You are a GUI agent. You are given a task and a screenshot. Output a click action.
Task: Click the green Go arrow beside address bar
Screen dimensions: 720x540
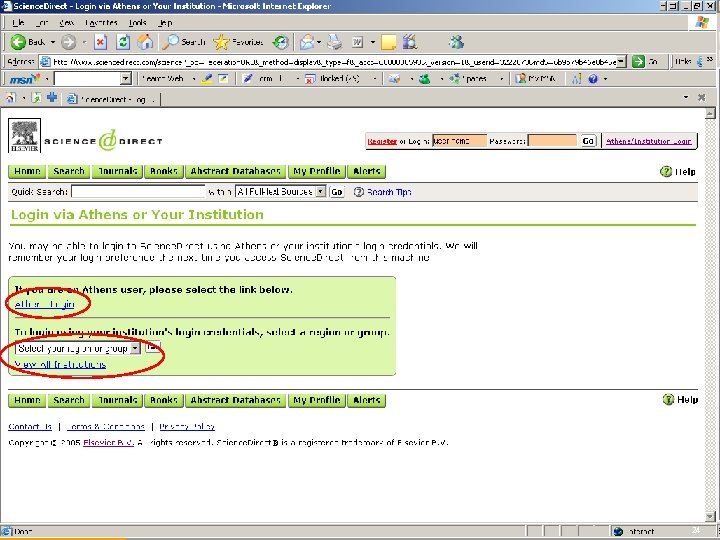pos(638,62)
